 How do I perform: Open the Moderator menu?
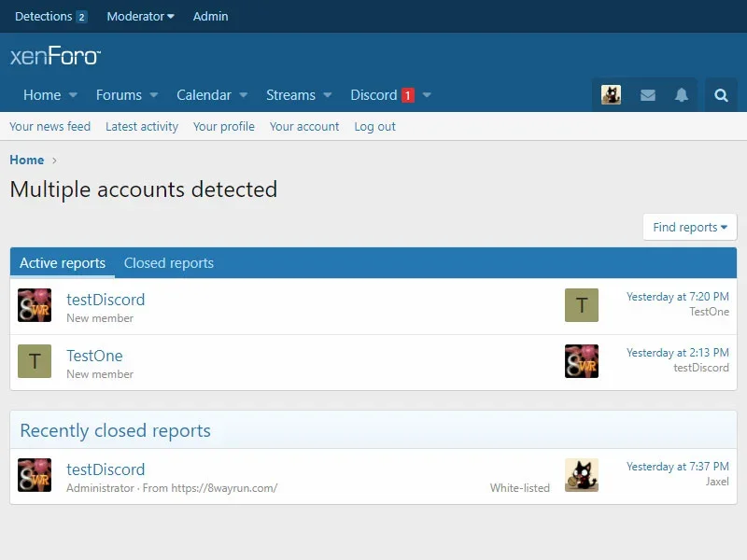(x=140, y=16)
